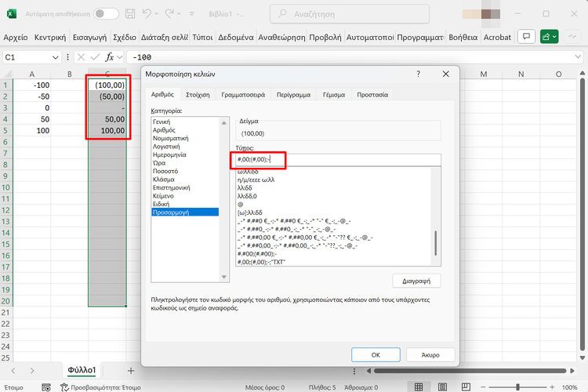588x392 pixels.
Task: Open the Τύποι ribbon tab
Action: click(202, 37)
